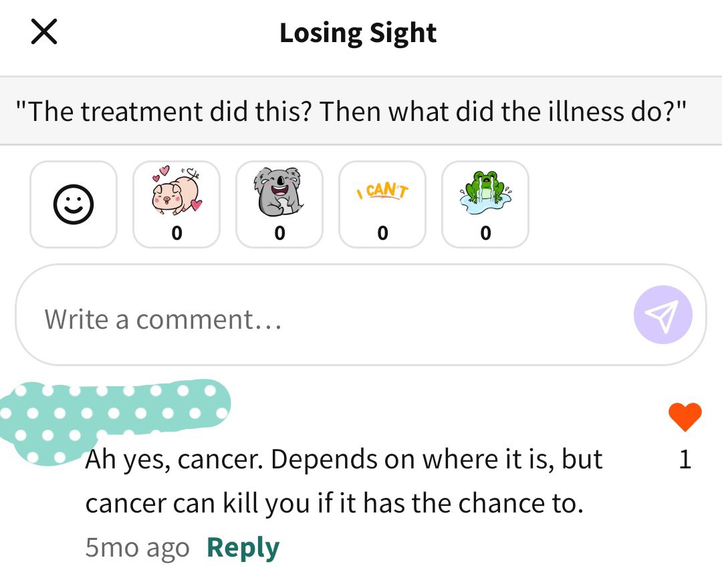The height and width of the screenshot is (588, 722).
Task: React with the "I CAN'T" sticker
Action: [x=382, y=204]
